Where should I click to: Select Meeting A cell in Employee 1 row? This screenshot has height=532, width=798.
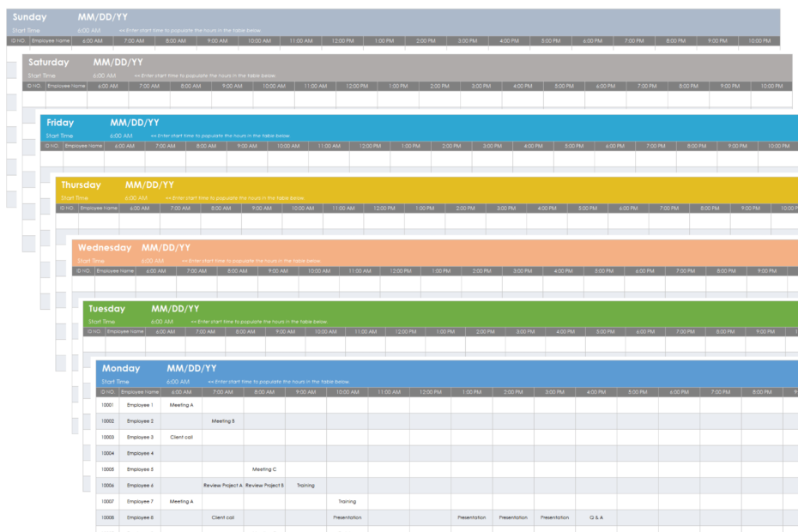coord(181,405)
